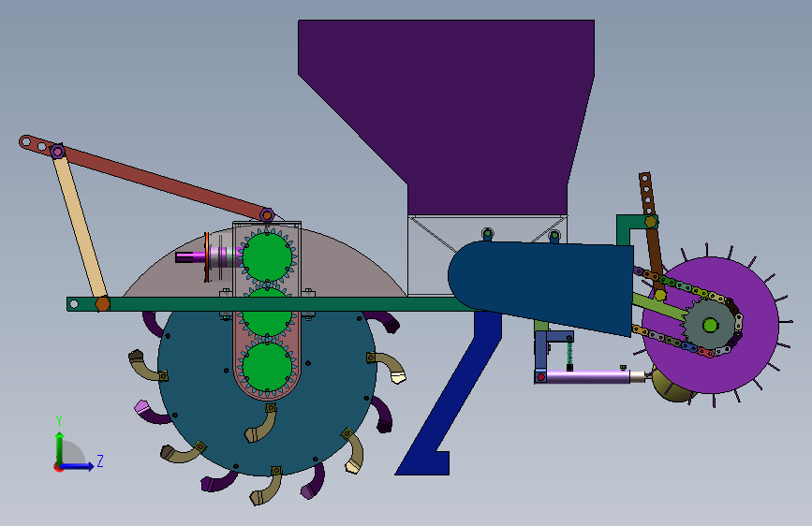812x526 pixels.
Task: Select the green hub at sprocket center
Action: [x=710, y=326]
